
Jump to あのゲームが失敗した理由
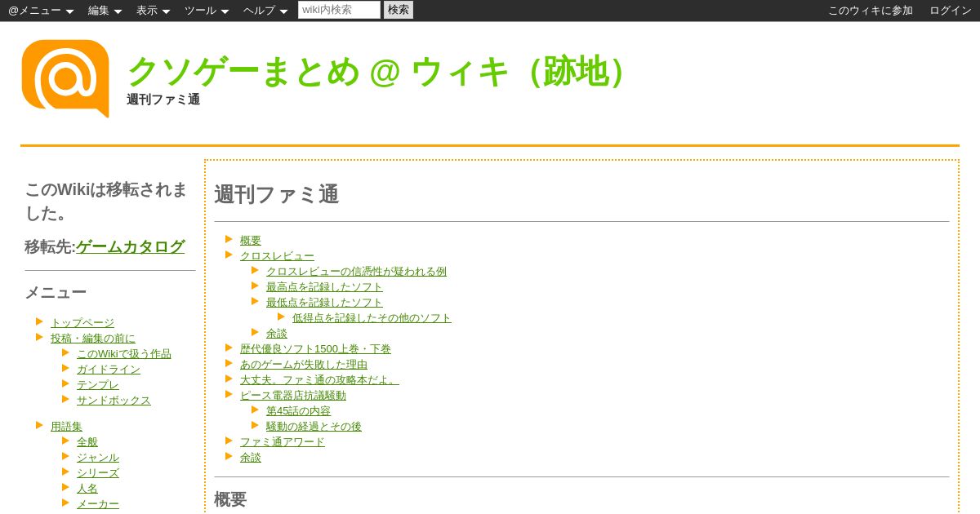click(304, 365)
